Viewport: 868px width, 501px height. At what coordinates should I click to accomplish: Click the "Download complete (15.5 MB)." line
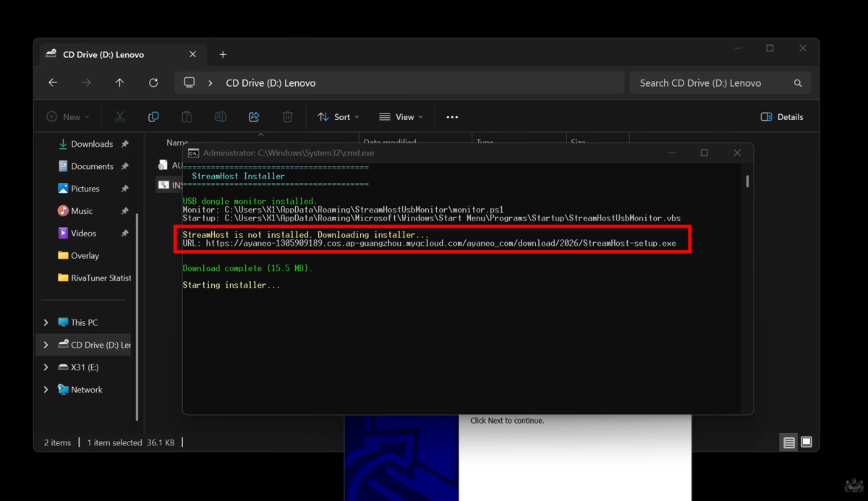pyautogui.click(x=247, y=268)
